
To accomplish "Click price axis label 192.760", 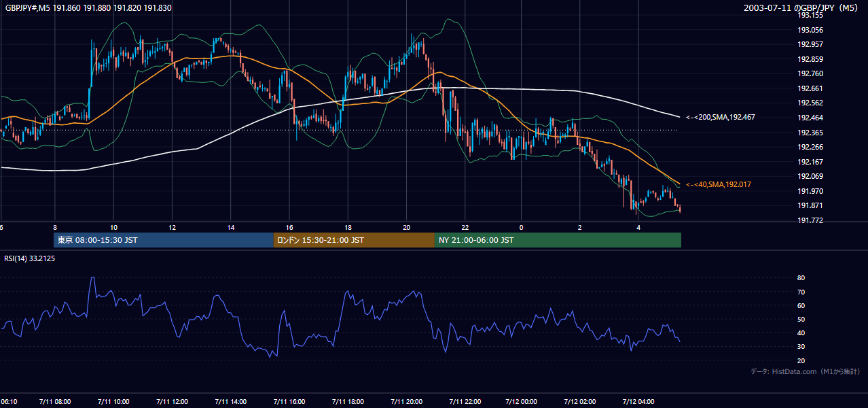I will pyautogui.click(x=810, y=73).
